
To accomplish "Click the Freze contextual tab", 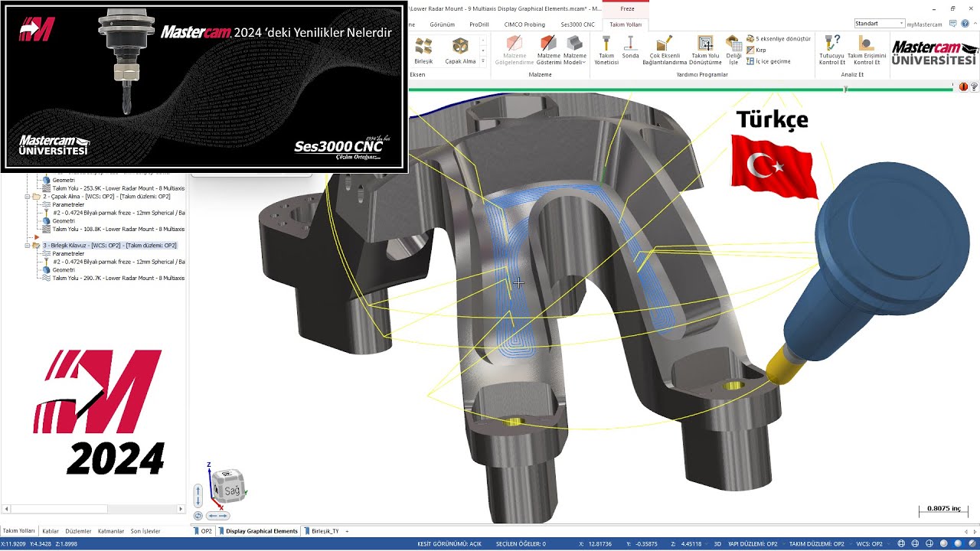I will pyautogui.click(x=627, y=8).
